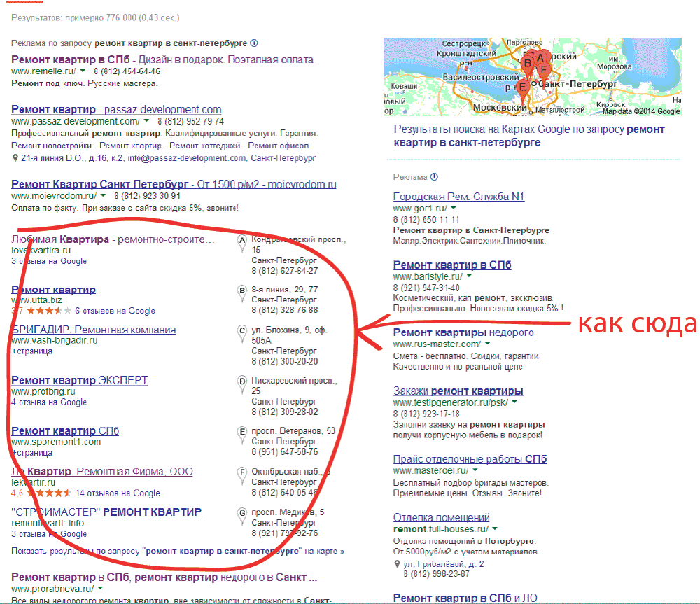Viewport: 700px width, 604px height.
Task: Open 'Любимая Квартира - ремонтно-строите…' listing
Action: [113, 239]
